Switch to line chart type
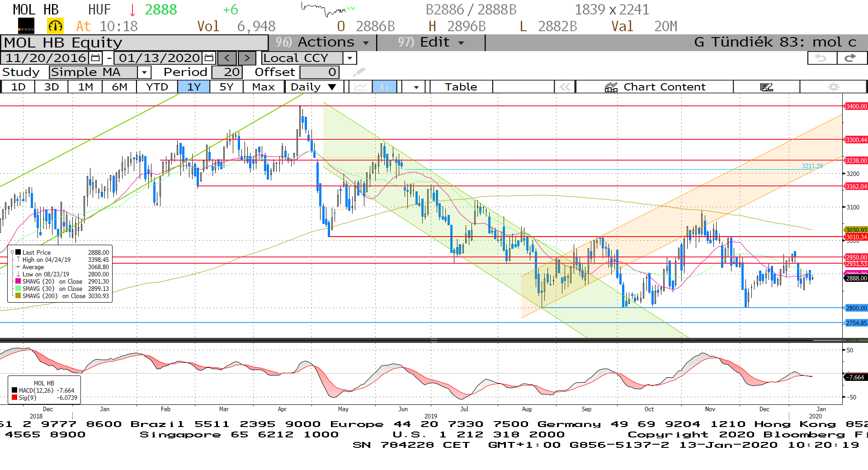Viewport: 868px width, 470px height. point(361,87)
